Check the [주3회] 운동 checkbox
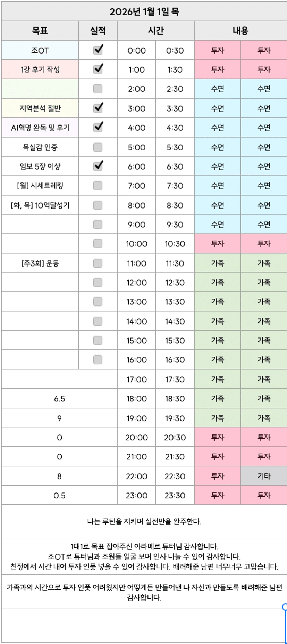The height and width of the screenshot is (644, 287). click(x=98, y=263)
